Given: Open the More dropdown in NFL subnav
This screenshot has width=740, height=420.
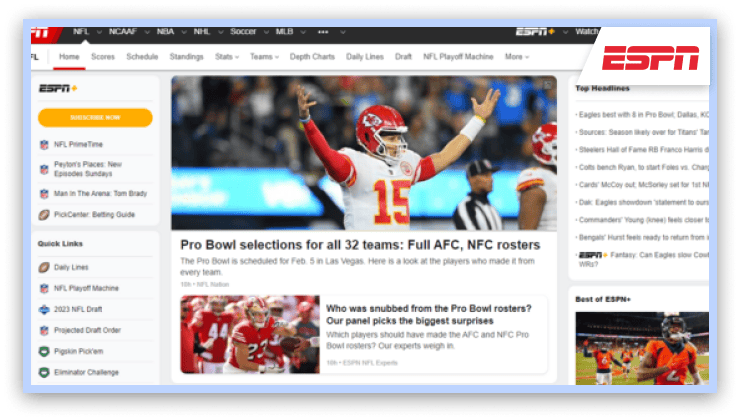Looking at the screenshot, I should click(x=517, y=57).
